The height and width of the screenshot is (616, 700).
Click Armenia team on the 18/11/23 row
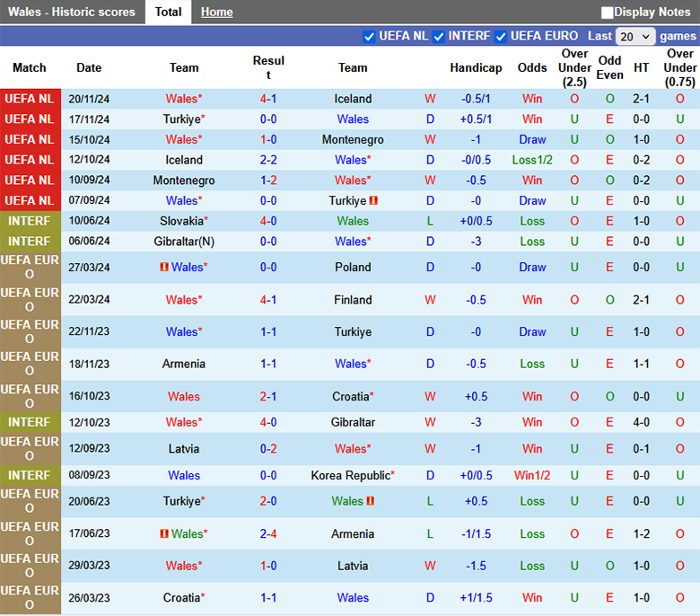[184, 364]
